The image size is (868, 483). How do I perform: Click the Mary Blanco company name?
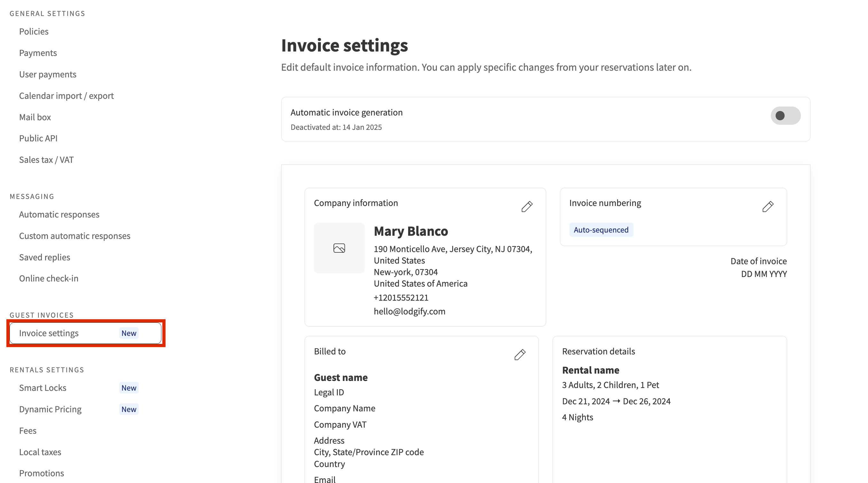[411, 231]
